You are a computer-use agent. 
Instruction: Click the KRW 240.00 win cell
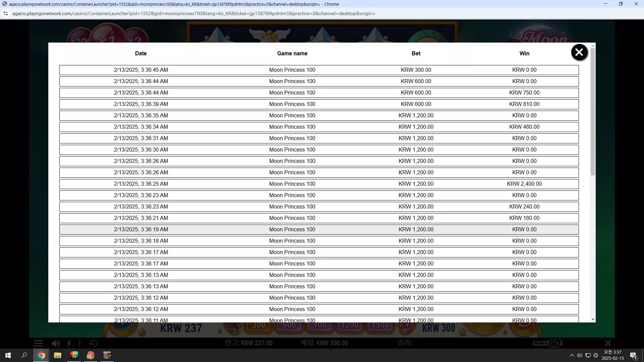pos(524,207)
